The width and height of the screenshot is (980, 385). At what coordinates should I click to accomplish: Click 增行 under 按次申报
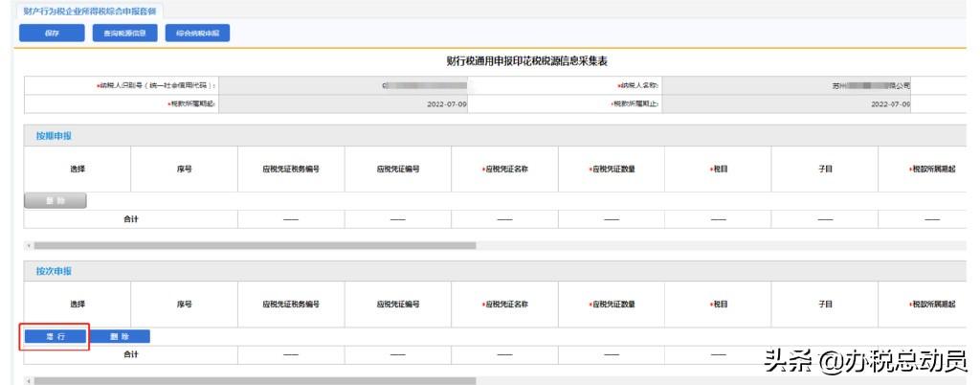[x=56, y=336]
